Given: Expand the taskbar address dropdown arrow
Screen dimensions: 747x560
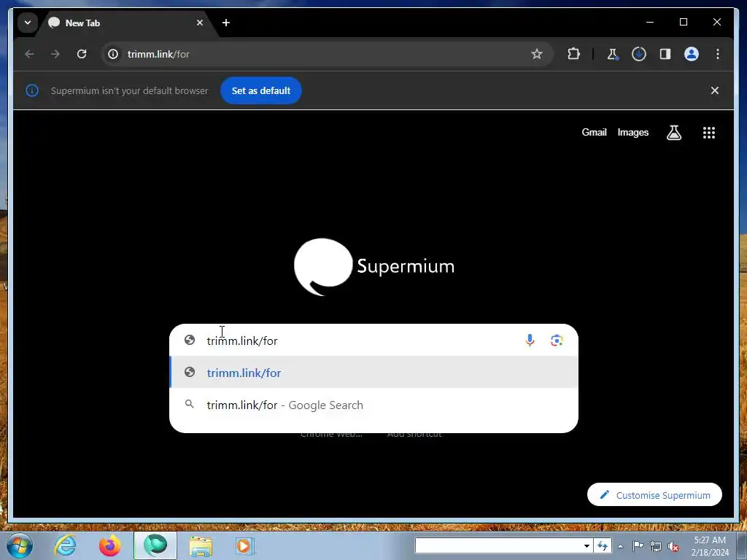Looking at the screenshot, I should coord(587,545).
